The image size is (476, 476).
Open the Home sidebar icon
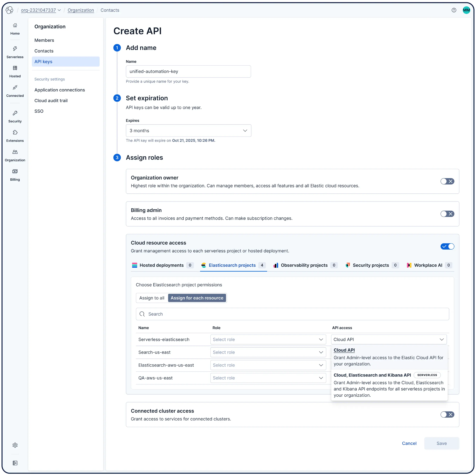click(15, 25)
